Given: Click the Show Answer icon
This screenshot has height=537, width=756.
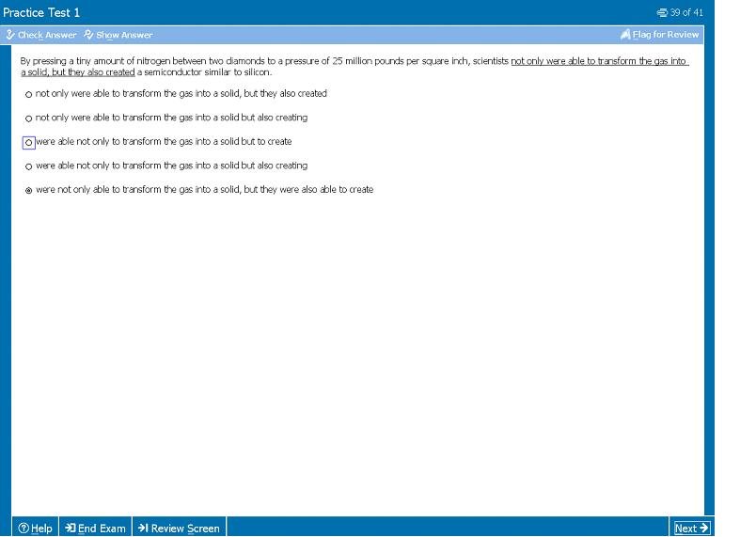Looking at the screenshot, I should click(x=88, y=35).
